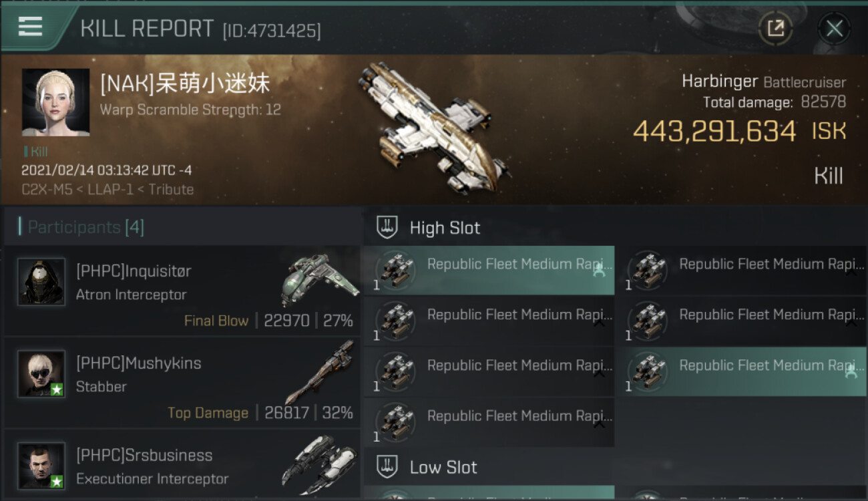The width and height of the screenshot is (868, 501).
Task: Open Inquisitør's character portrait
Action: point(41,282)
